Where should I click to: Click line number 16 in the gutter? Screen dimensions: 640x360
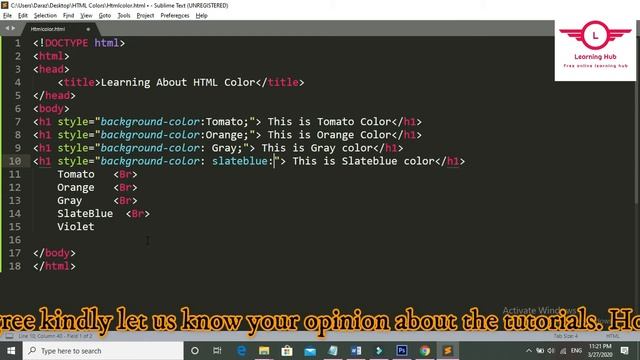(15, 240)
